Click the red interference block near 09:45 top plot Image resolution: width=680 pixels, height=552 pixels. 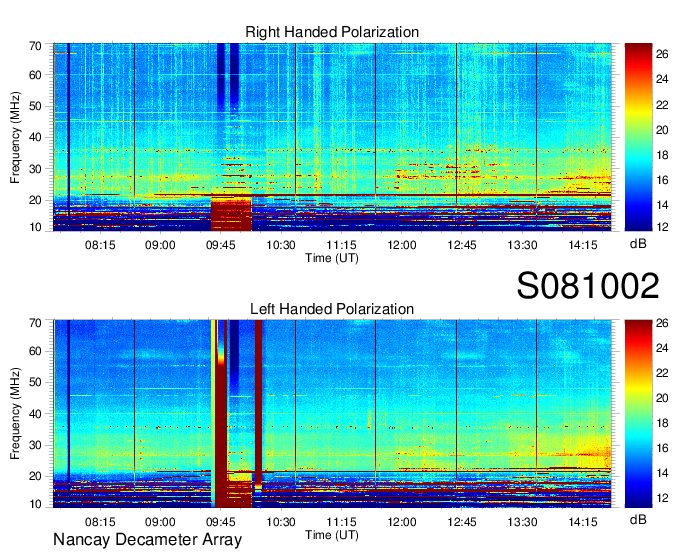click(x=231, y=213)
